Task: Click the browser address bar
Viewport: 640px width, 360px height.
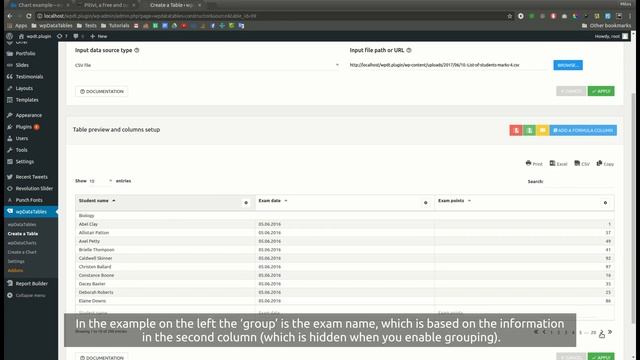Action: [x=269, y=16]
